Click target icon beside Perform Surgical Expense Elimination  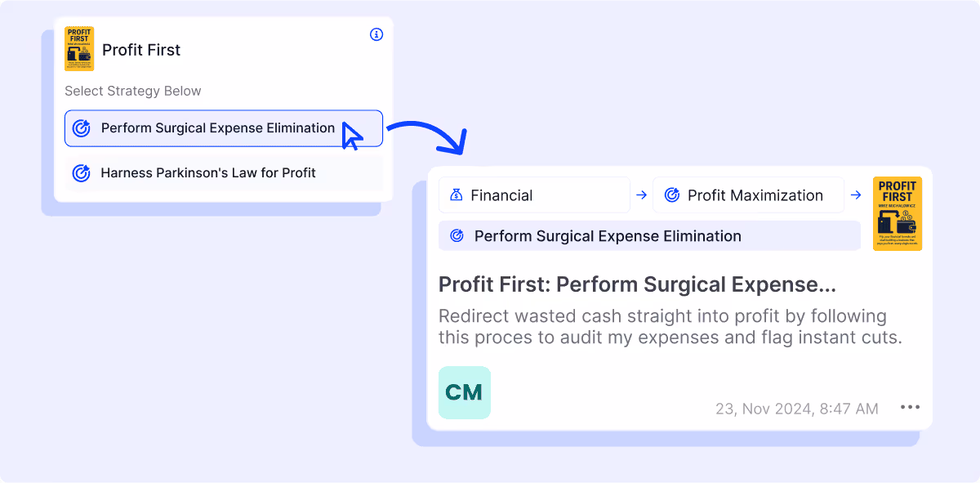pos(81,128)
